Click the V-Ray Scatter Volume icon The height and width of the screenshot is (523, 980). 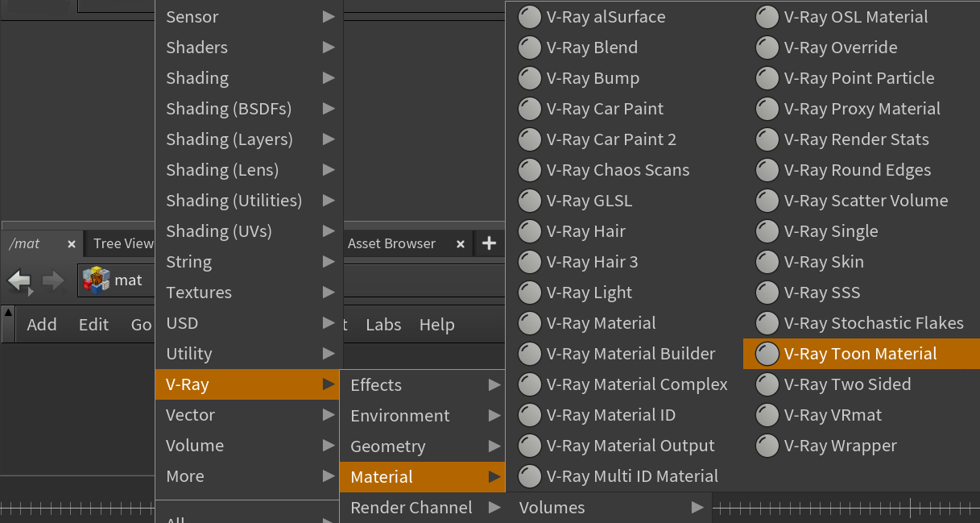click(767, 201)
